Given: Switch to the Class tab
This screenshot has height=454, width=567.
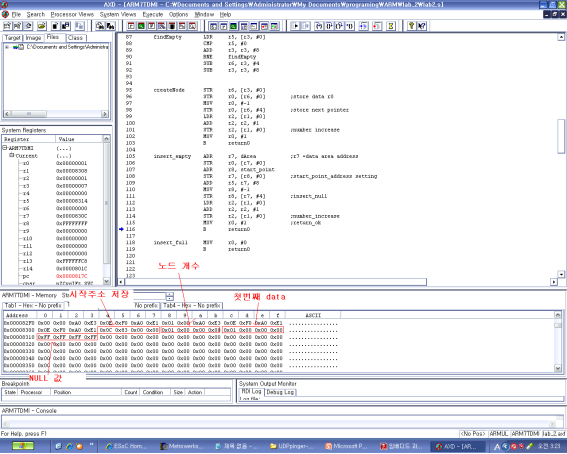Looking at the screenshot, I should click(75, 38).
